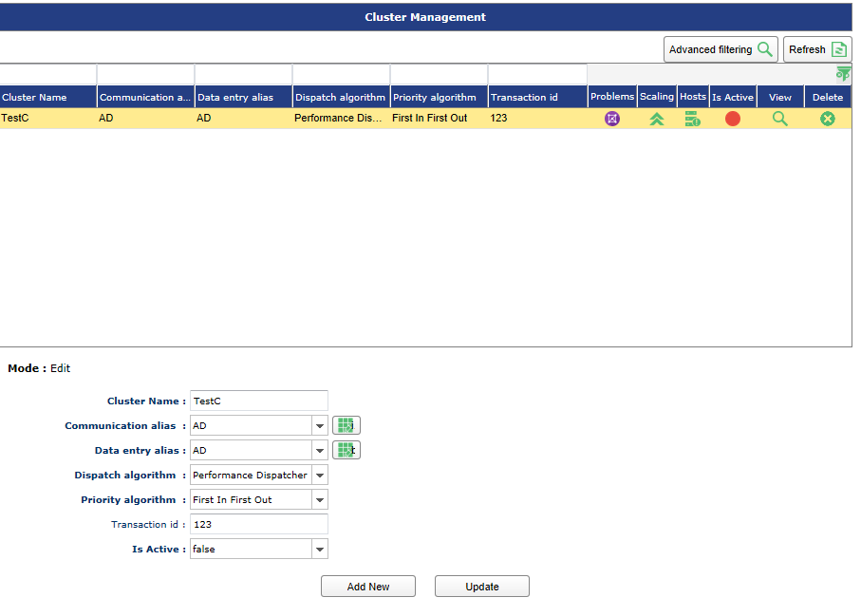The height and width of the screenshot is (616, 861).
Task: Open grid icon next to Communication alias
Action: tap(346, 425)
